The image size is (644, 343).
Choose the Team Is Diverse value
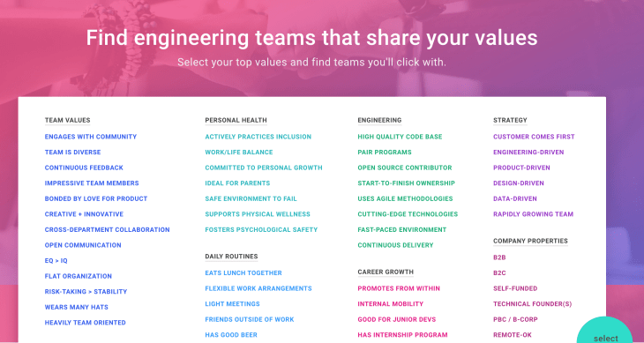tap(72, 153)
